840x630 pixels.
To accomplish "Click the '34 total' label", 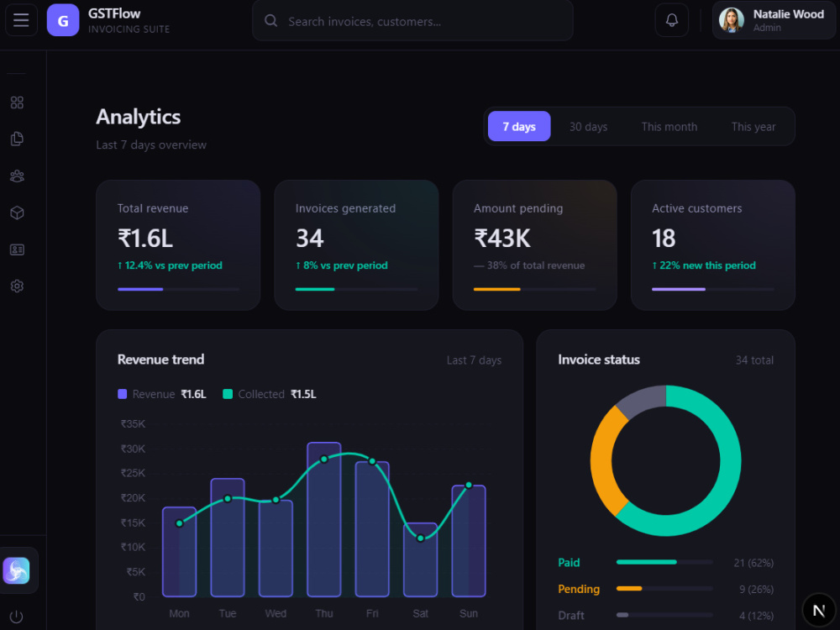I will (754, 360).
